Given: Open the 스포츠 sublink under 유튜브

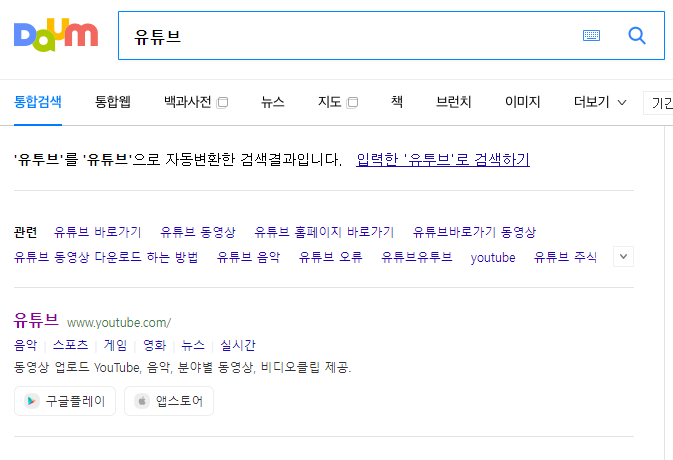Looking at the screenshot, I should [x=70, y=345].
